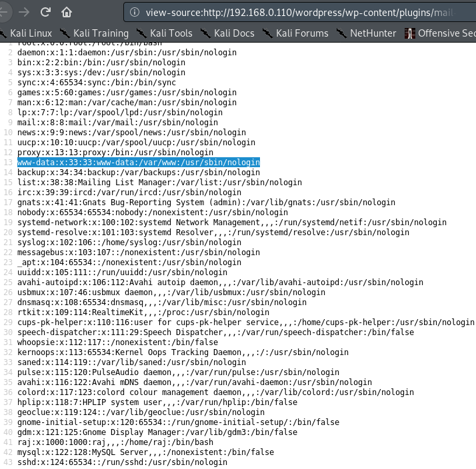Click the NetHunter bookmark icon
This screenshot has width=476, height=469.
pos(341,33)
